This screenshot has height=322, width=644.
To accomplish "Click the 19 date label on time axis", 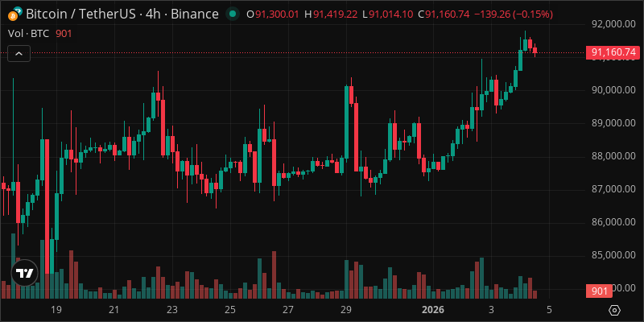I will 56,310.
